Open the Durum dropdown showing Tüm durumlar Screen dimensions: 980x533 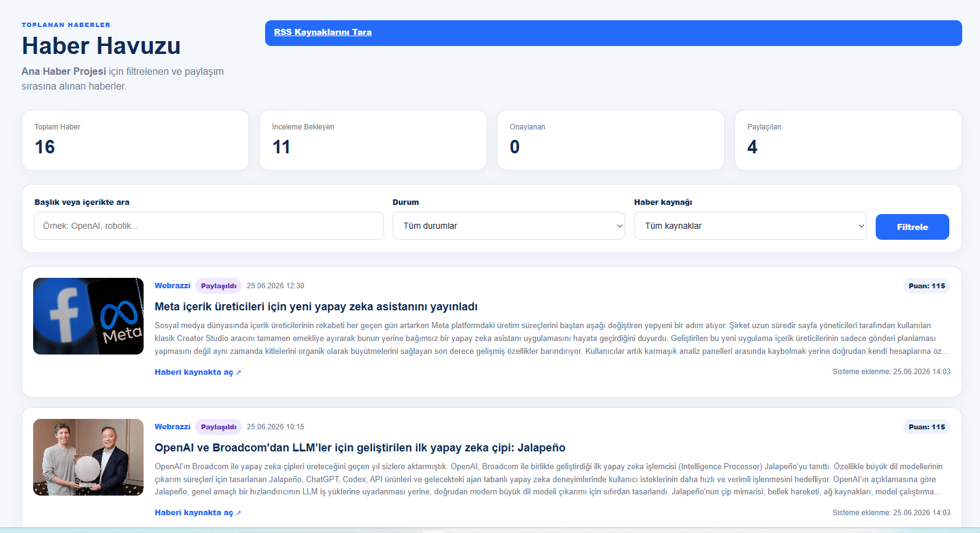(x=509, y=226)
